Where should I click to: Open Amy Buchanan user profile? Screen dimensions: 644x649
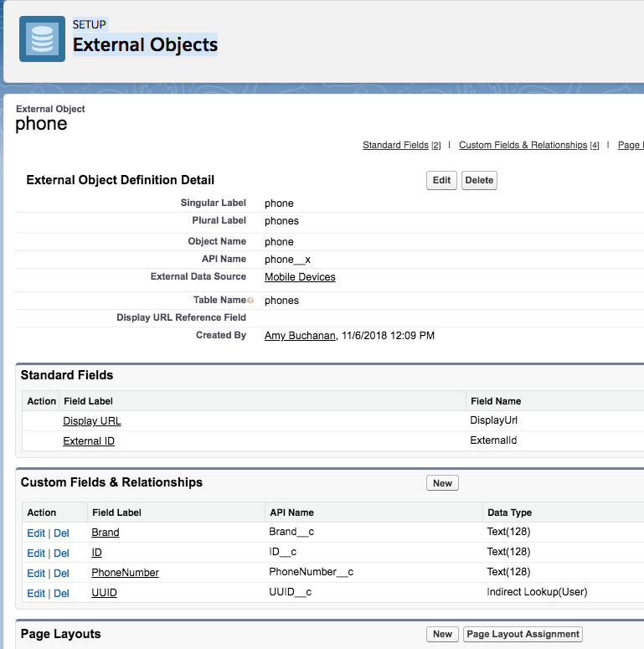(300, 336)
